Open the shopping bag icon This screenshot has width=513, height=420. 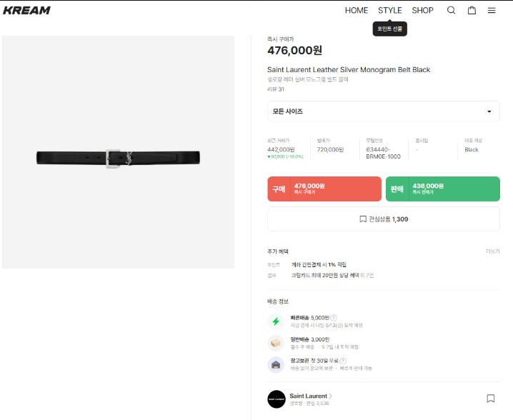[x=472, y=10]
